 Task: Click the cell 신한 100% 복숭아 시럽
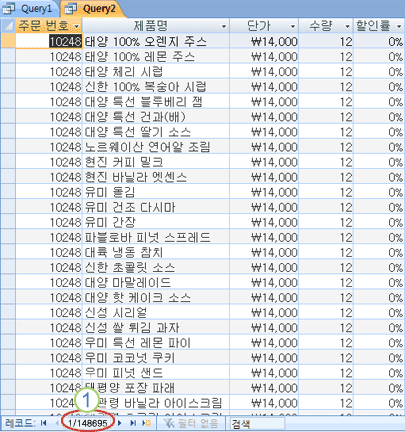click(x=156, y=87)
